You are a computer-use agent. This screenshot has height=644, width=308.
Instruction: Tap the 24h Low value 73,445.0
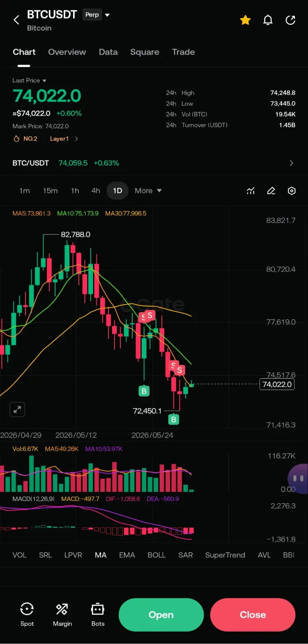pyautogui.click(x=283, y=104)
